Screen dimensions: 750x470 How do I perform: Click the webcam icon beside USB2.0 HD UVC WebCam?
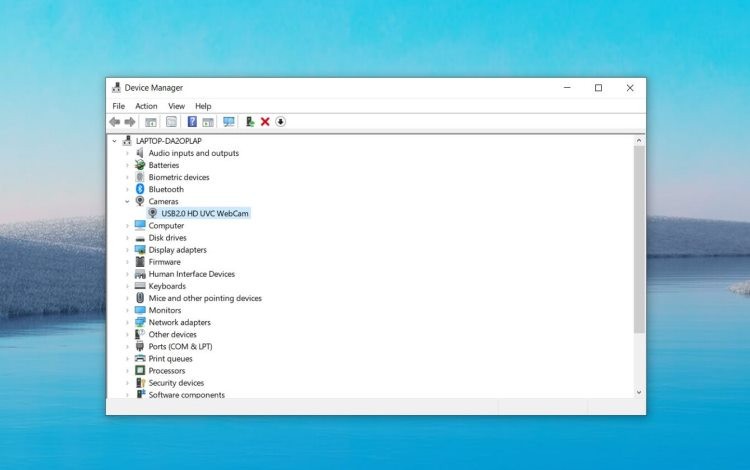(x=153, y=213)
